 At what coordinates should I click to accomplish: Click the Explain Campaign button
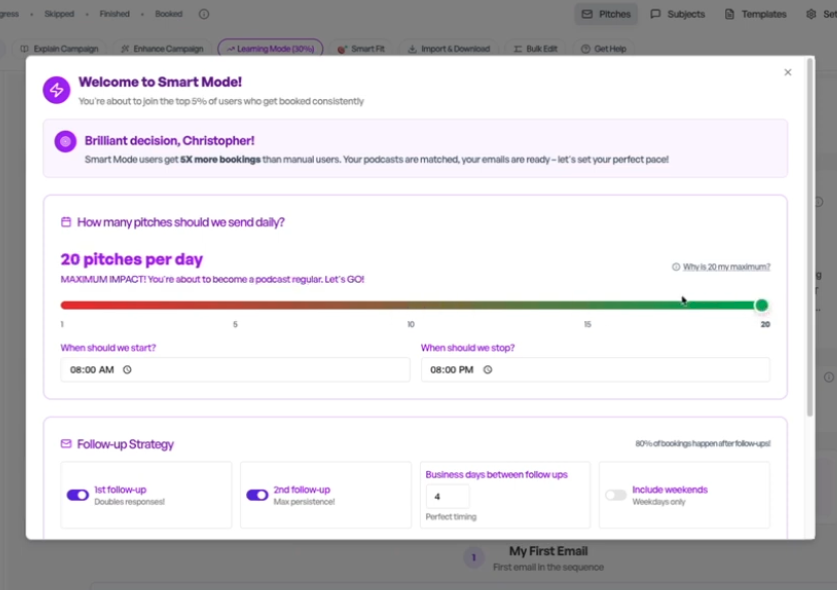pos(59,49)
